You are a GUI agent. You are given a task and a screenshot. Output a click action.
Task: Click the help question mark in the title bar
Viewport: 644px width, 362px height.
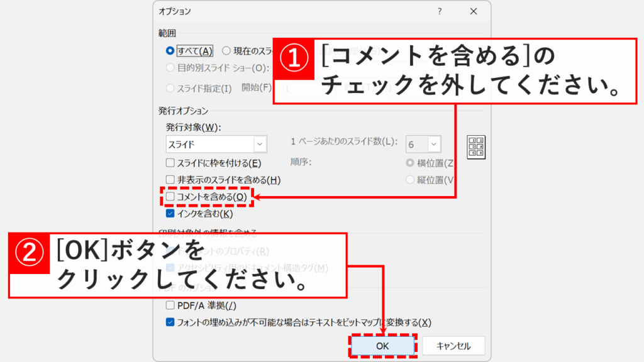click(x=440, y=11)
